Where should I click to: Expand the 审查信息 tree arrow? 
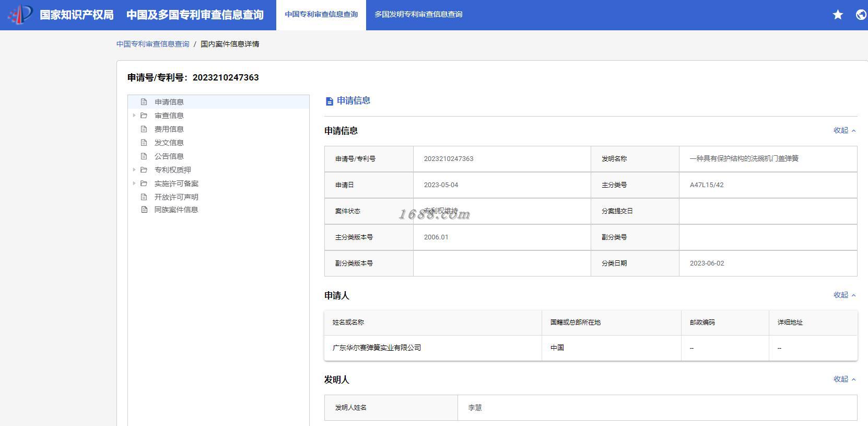134,116
